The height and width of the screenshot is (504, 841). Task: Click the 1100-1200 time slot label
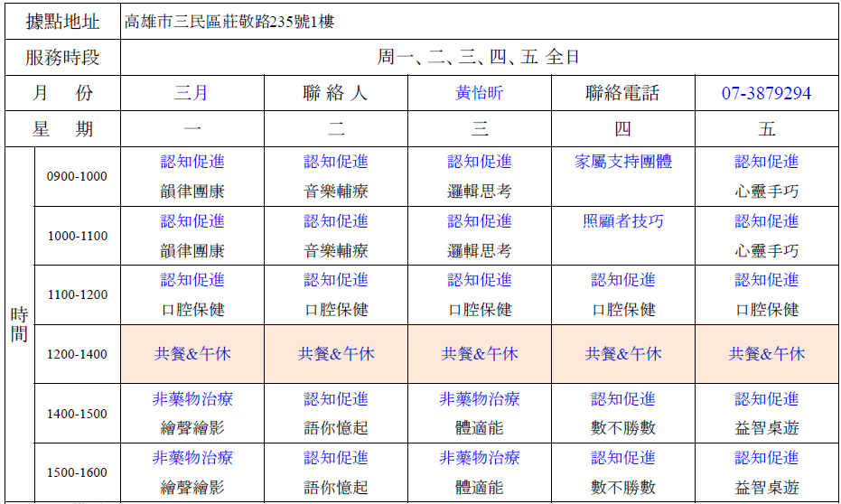(x=77, y=294)
